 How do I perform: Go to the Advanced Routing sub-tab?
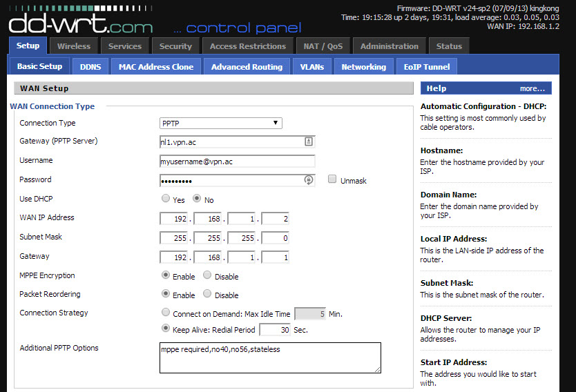[247, 67]
